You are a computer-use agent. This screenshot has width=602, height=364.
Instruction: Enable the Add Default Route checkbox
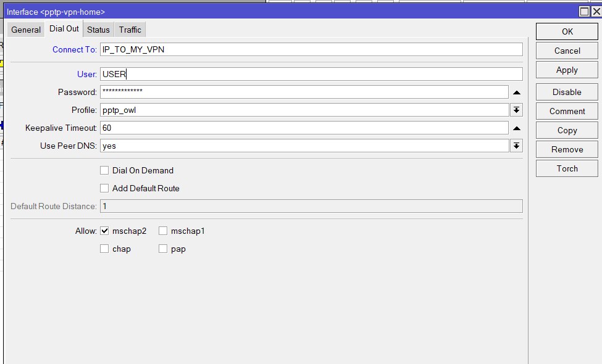[x=104, y=188]
